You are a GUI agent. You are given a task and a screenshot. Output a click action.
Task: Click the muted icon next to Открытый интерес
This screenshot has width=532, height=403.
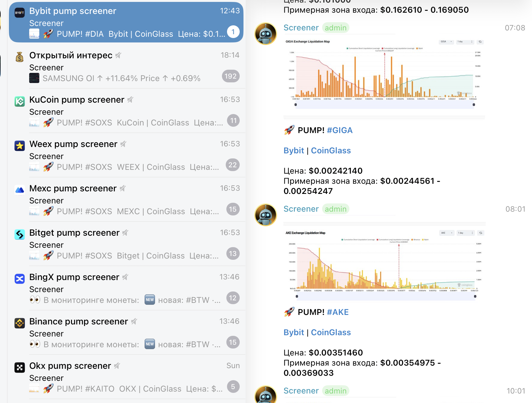tap(118, 55)
